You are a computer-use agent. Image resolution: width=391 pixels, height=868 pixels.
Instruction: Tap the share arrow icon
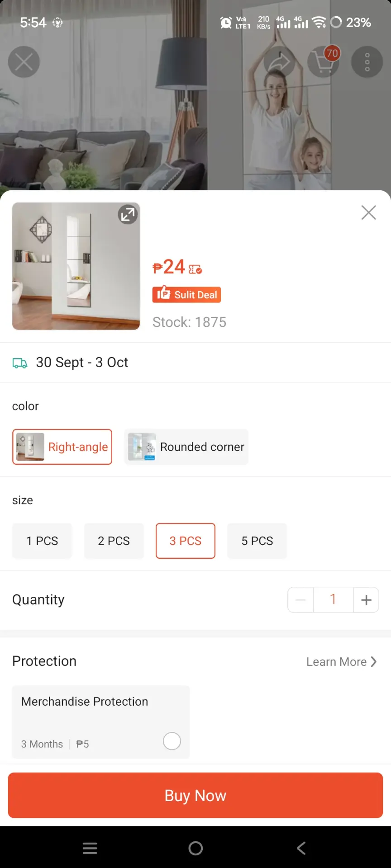point(280,62)
